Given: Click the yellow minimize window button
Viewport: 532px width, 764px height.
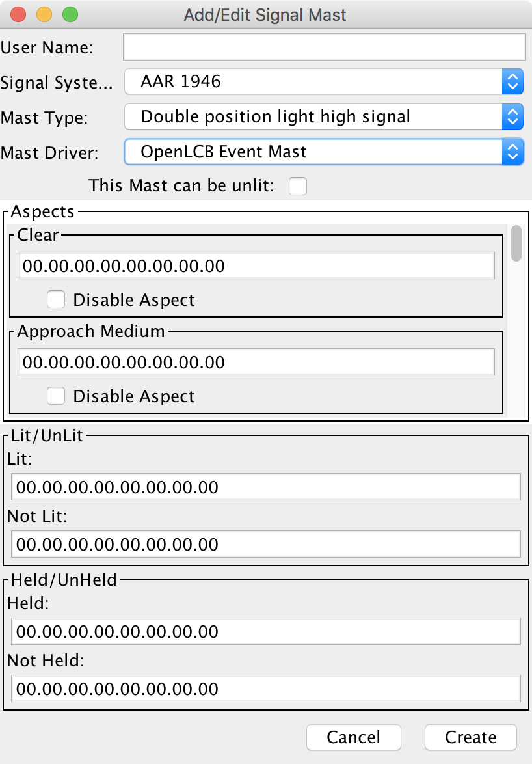Looking at the screenshot, I should click(44, 14).
